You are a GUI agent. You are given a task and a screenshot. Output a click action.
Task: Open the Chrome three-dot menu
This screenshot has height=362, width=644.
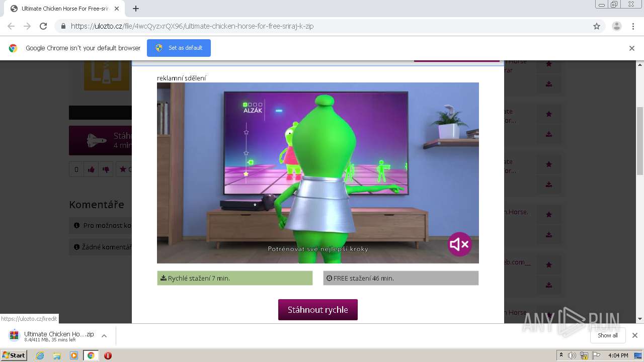click(633, 26)
